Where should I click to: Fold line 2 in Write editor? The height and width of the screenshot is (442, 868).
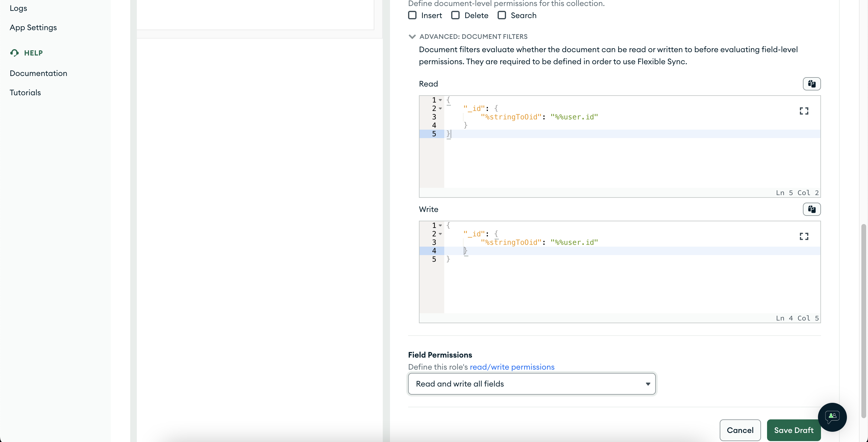(x=440, y=234)
